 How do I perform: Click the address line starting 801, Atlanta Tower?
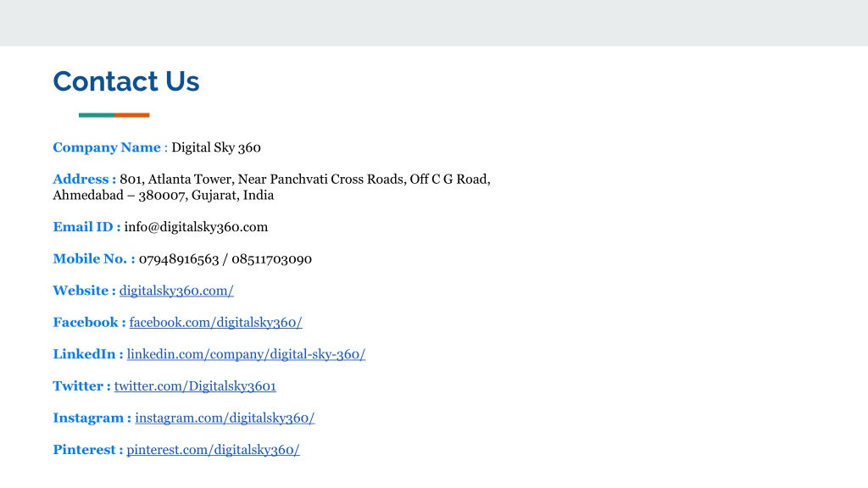pos(304,180)
